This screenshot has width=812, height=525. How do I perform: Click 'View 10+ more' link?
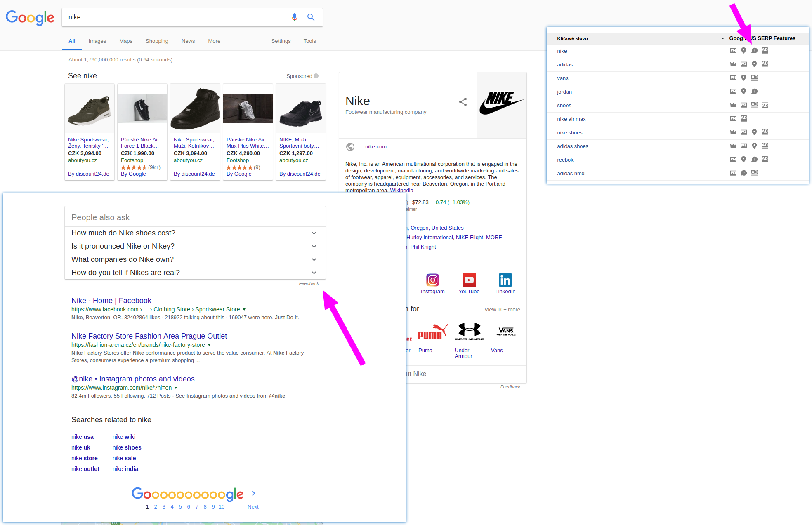point(502,310)
